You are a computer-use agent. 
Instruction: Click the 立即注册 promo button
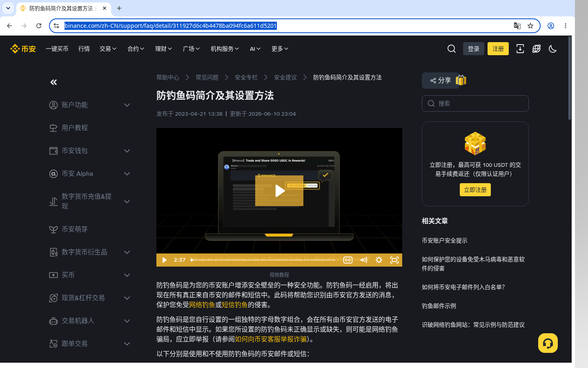[x=475, y=190]
